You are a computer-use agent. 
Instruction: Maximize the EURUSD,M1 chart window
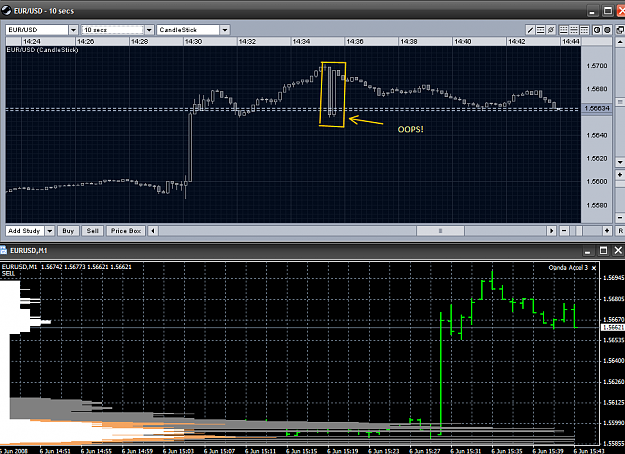click(603, 251)
